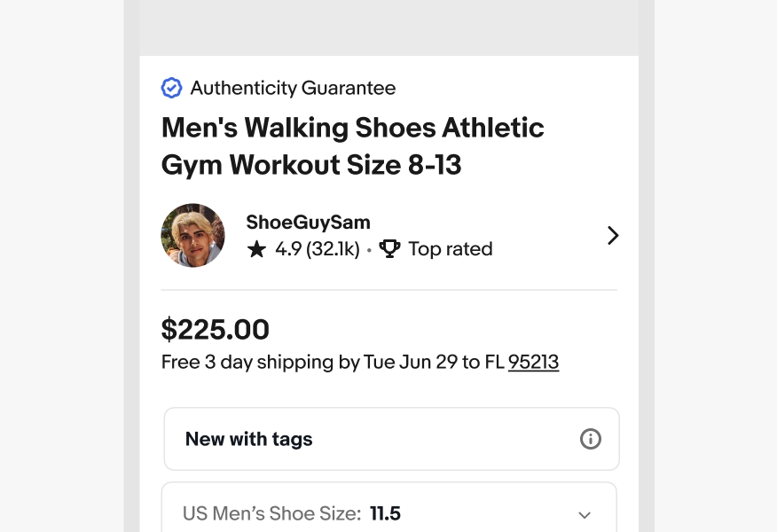Click the Top rated seller label
This screenshot has height=532, width=777.
[450, 249]
